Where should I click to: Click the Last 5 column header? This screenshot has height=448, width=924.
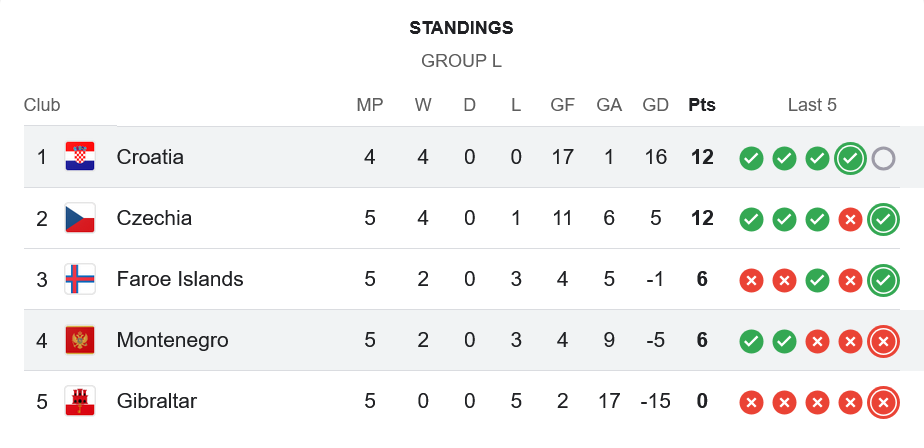pos(812,105)
